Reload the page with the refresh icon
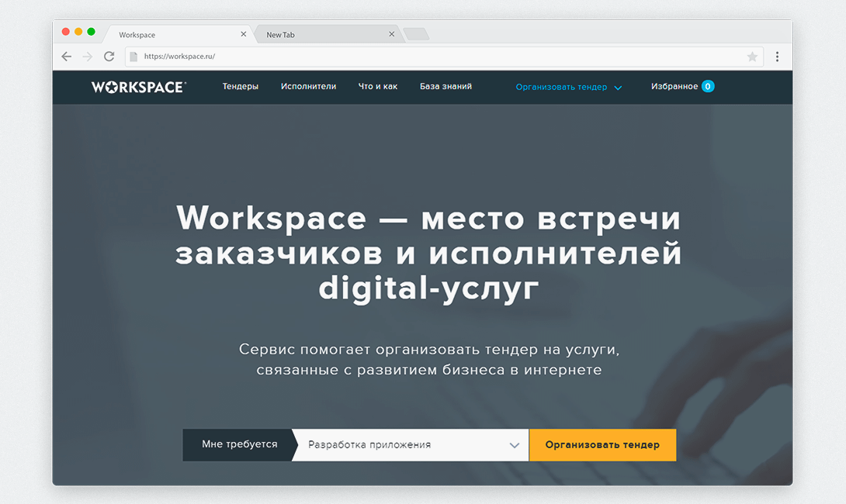This screenshot has width=846, height=504. pos(109,57)
